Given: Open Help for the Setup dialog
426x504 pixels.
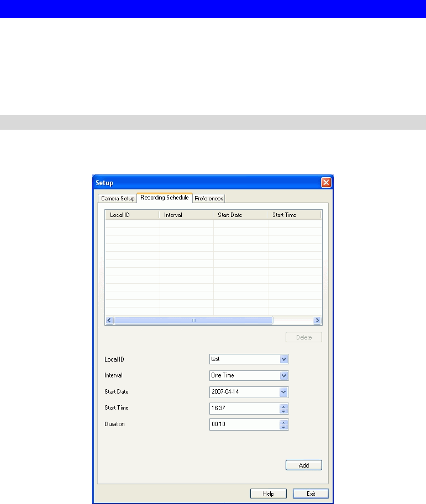Looking at the screenshot, I should click(269, 494).
